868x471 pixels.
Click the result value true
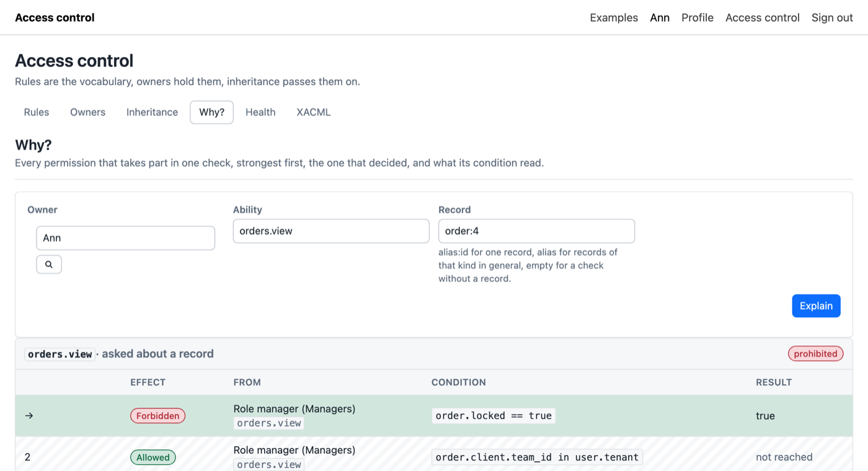tap(765, 416)
